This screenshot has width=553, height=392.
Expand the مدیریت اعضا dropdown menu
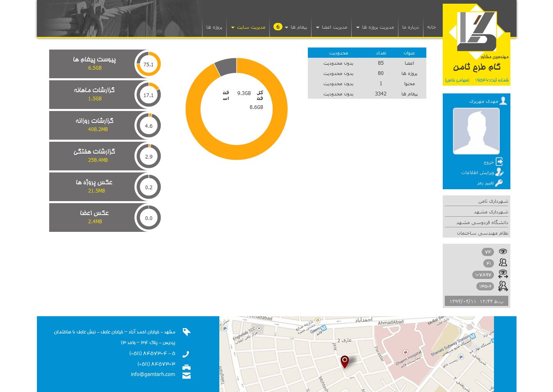(332, 27)
